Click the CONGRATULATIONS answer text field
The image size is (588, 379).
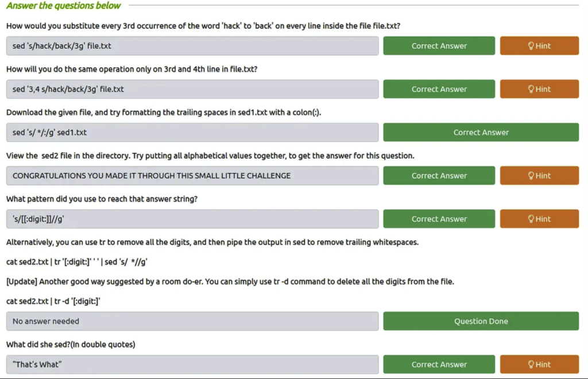coord(192,176)
